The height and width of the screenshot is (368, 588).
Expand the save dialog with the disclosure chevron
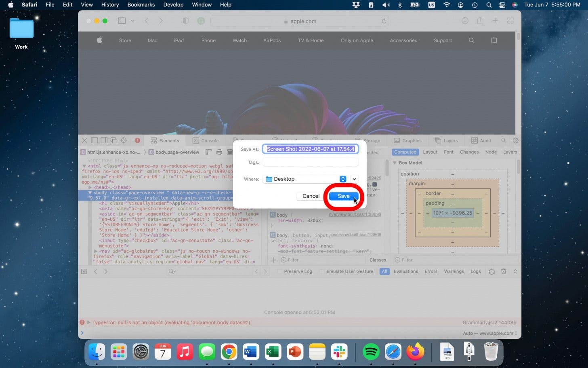tap(354, 179)
